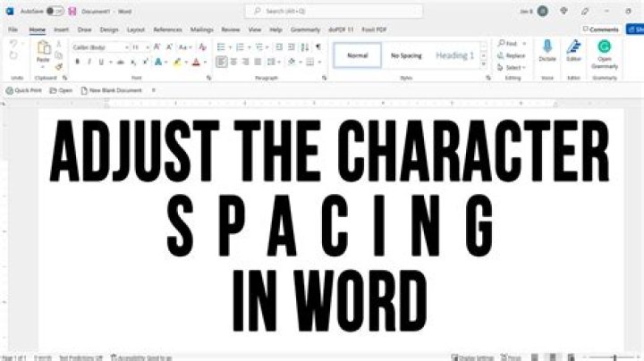Viewport: 644px width, 361px height.
Task: Click the Format Painter brush icon
Action: click(x=59, y=66)
